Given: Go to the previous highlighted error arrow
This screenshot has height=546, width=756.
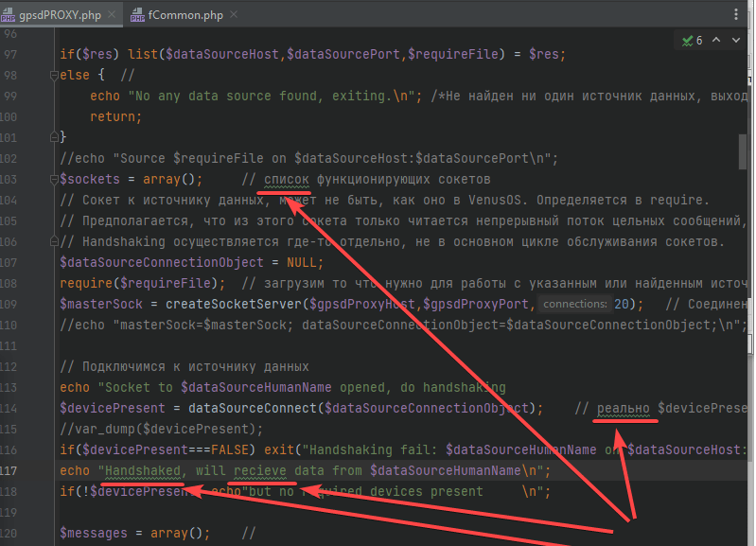Looking at the screenshot, I should (x=716, y=40).
